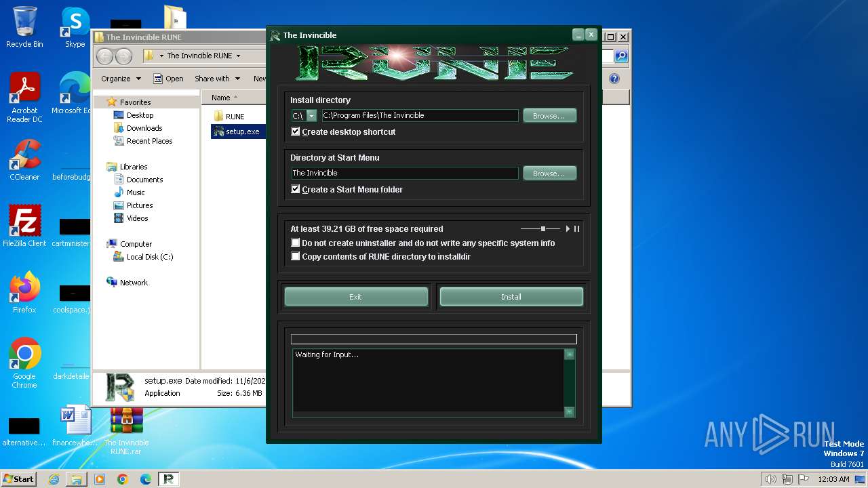Select the Google Chrome desktop icon
868x488 pixels.
[24, 363]
